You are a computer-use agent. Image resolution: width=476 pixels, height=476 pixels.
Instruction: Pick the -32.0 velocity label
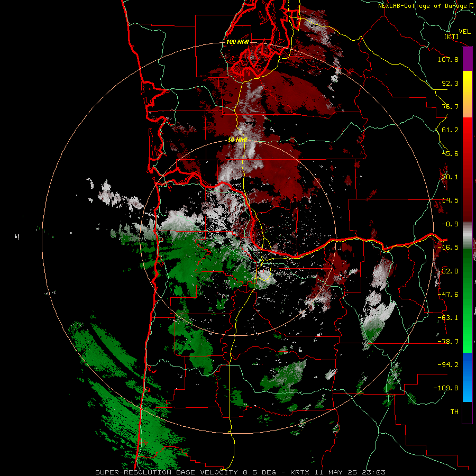pos(448,271)
